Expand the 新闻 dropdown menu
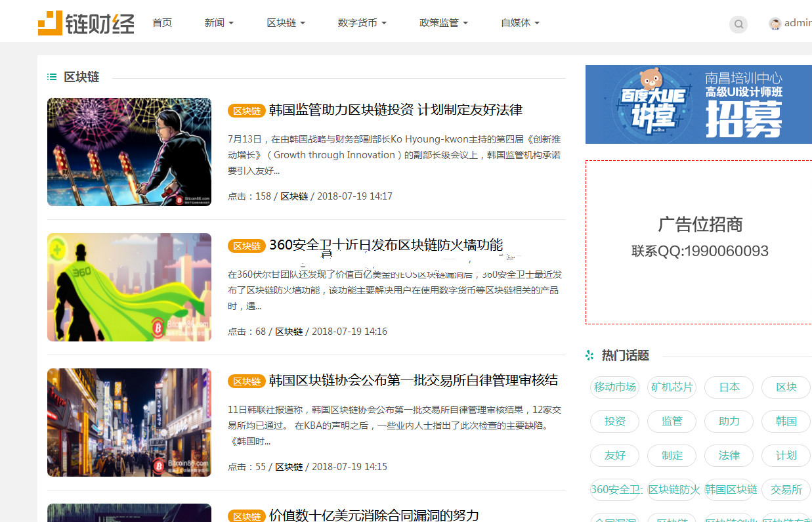The height and width of the screenshot is (522, 812). tap(219, 22)
